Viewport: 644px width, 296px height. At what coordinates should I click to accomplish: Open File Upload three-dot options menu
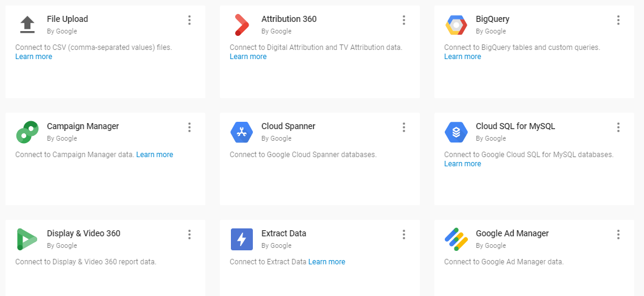[x=189, y=20]
